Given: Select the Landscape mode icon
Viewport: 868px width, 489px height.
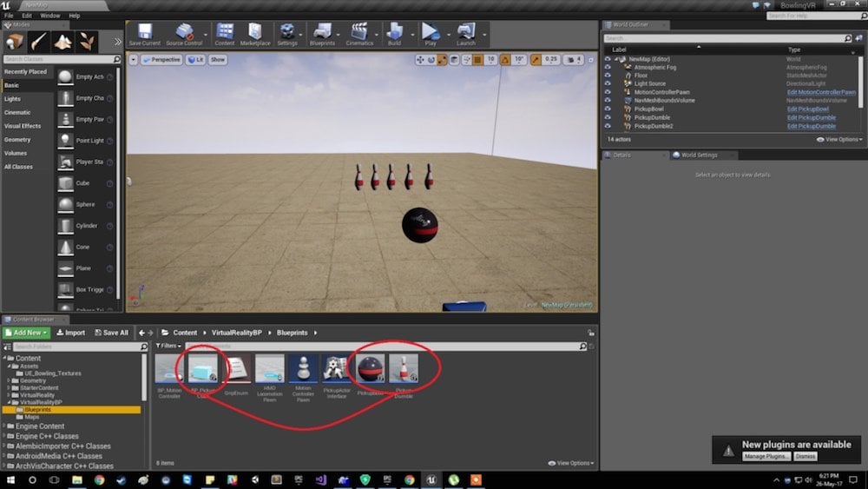Looking at the screenshot, I should pos(63,41).
